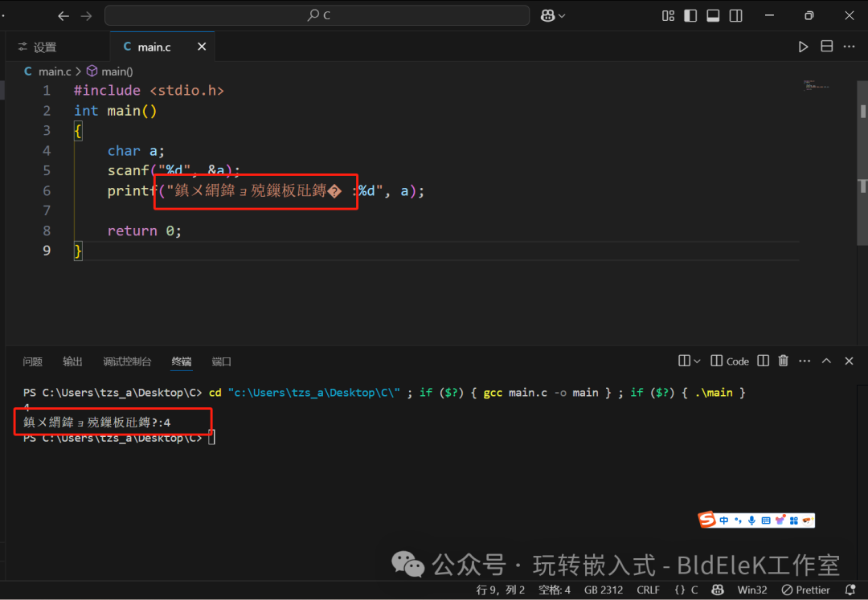The width and height of the screenshot is (868, 600).
Task: Click the minimap code preview
Action: click(x=817, y=85)
